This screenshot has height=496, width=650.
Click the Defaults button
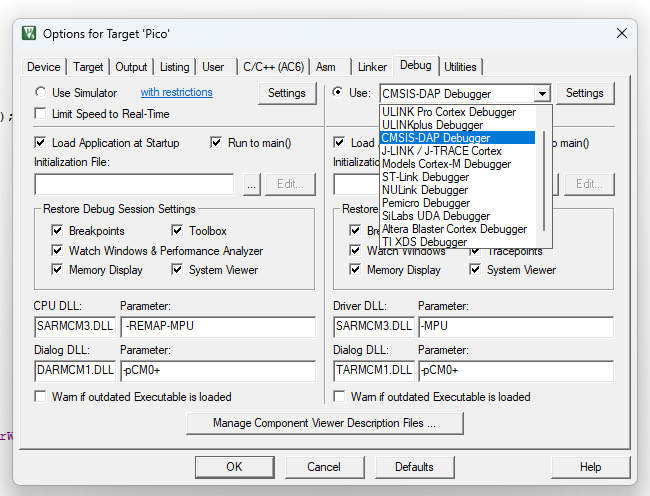(x=414, y=467)
